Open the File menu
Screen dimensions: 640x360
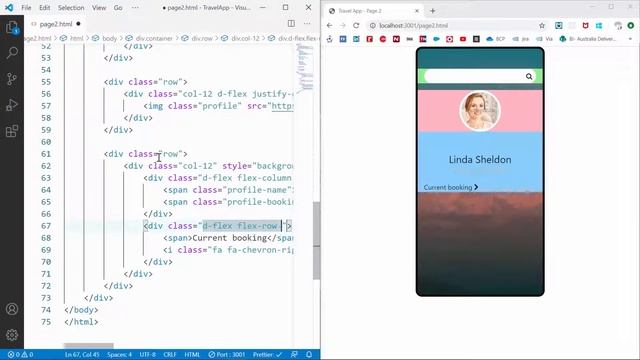pyautogui.click(x=26, y=7)
